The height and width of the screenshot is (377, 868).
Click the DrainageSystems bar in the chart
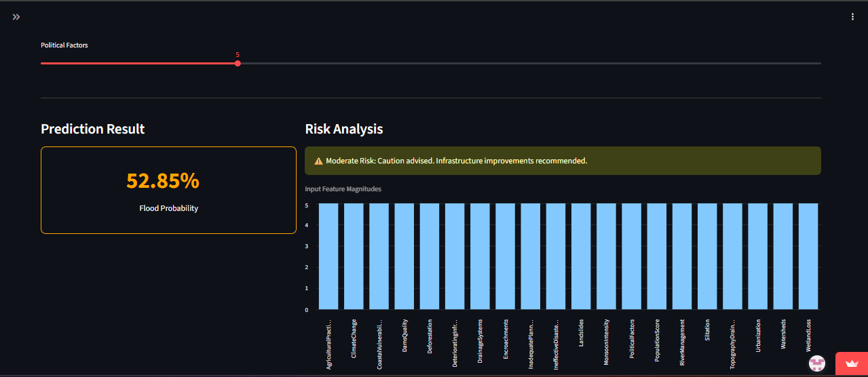(480, 256)
